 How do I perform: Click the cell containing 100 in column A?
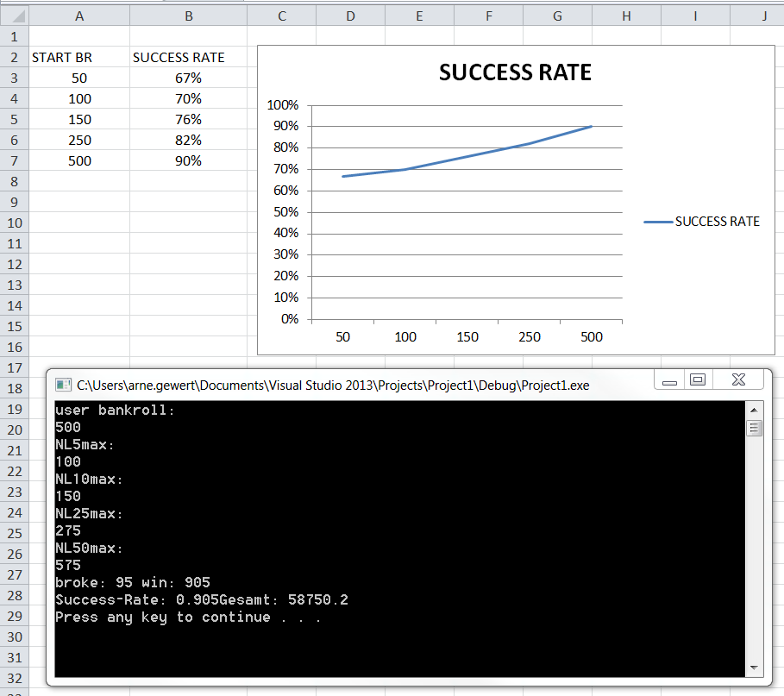point(79,99)
